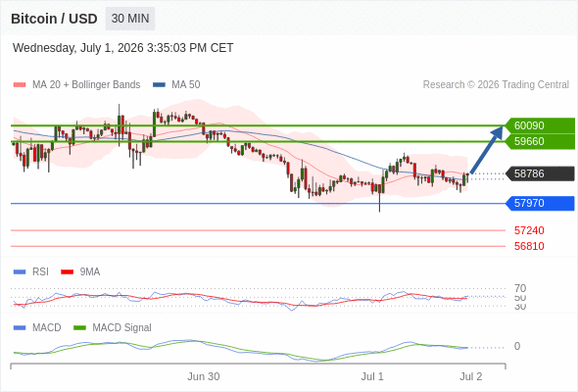
Task: Click the Jul 1 date axis label
Action: coord(372,377)
